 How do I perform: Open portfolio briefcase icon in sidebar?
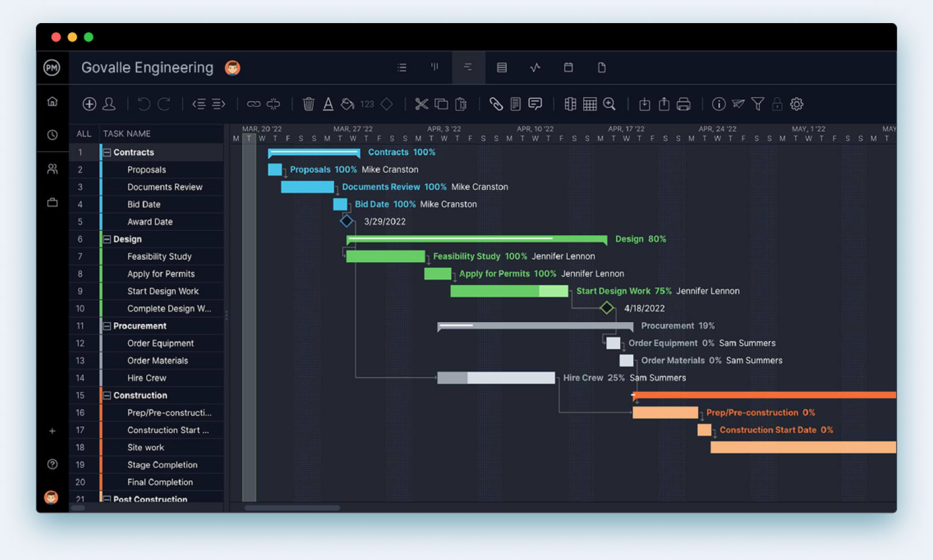coord(52,202)
